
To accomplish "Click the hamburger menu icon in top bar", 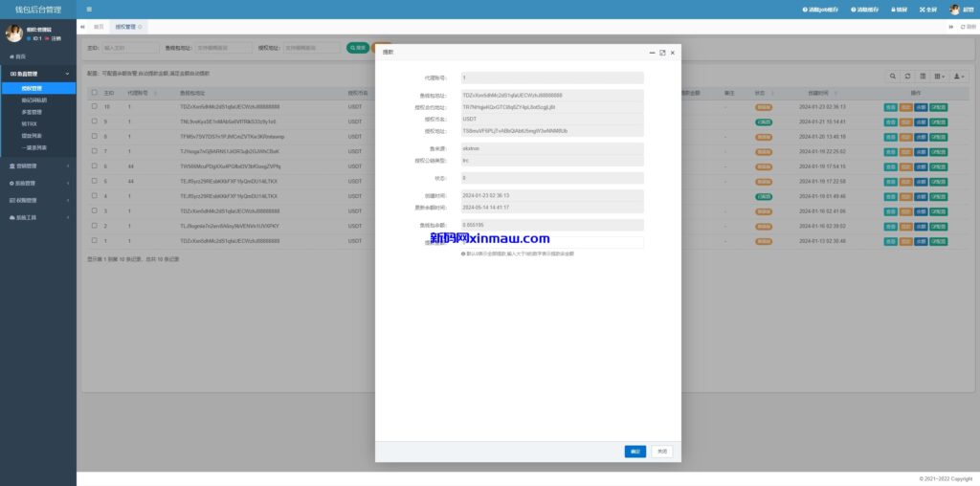I will (89, 10).
